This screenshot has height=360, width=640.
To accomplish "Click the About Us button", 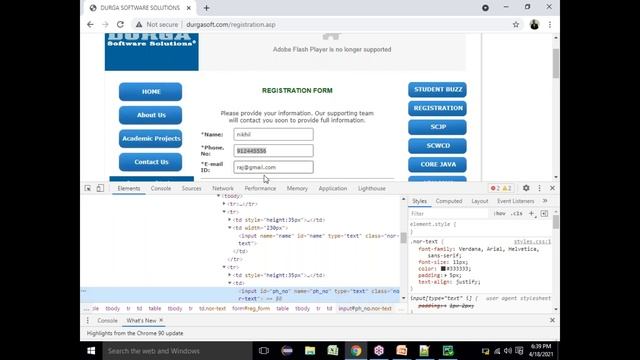I will pyautogui.click(x=151, y=115).
